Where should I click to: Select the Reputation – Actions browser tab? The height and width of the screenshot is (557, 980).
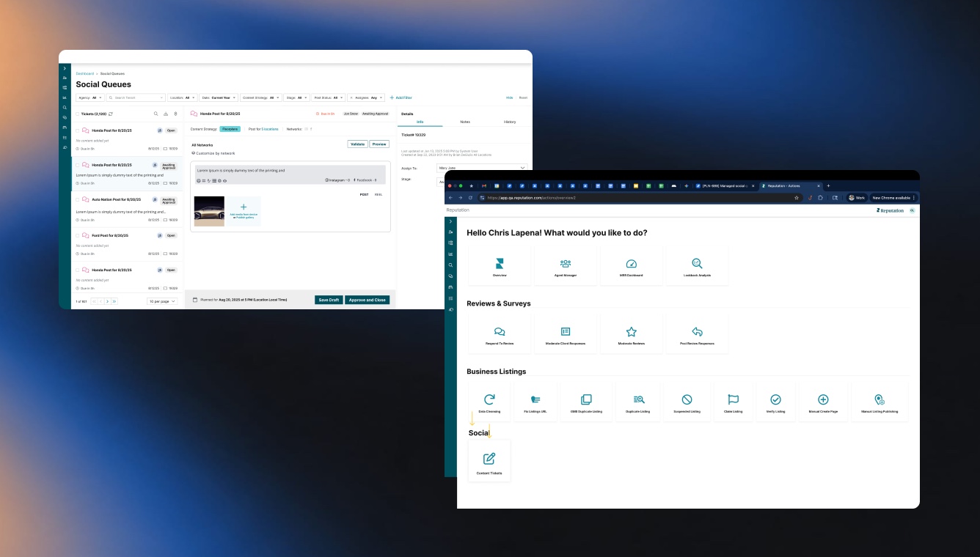point(790,186)
